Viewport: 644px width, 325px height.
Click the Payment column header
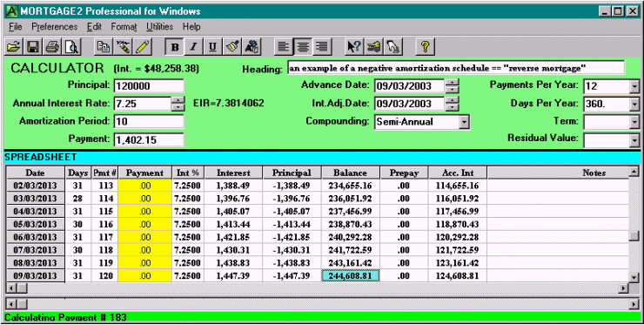pos(144,173)
